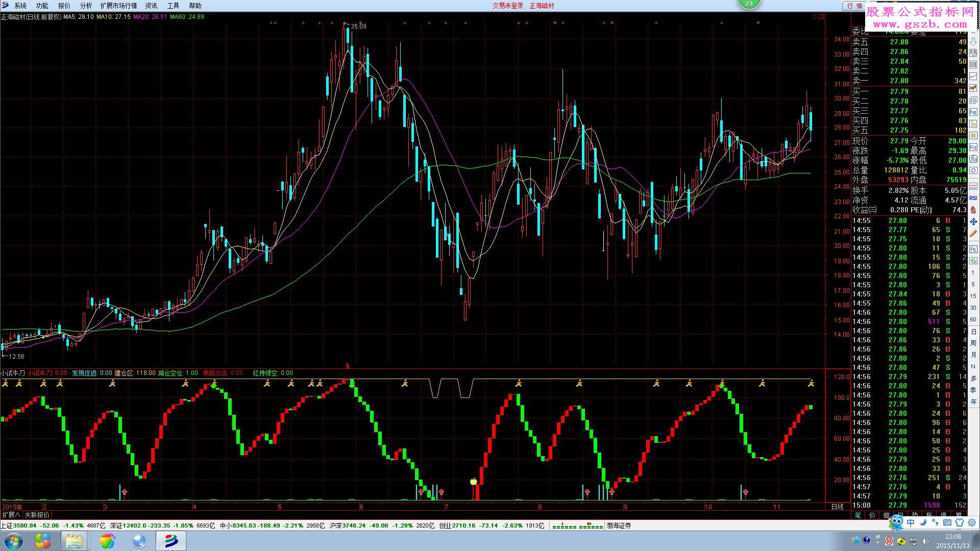This screenshot has height=551, width=980.
Task: Select the 笔 tick detail tab
Action: (x=858, y=515)
